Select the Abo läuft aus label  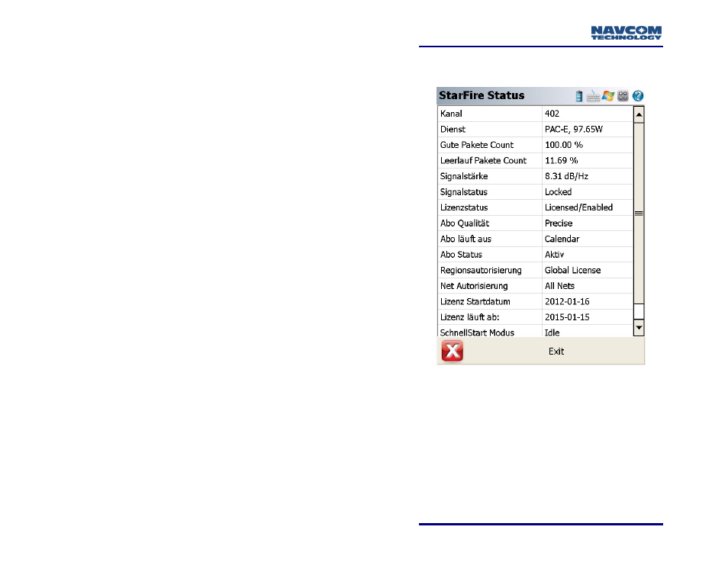tap(465, 239)
